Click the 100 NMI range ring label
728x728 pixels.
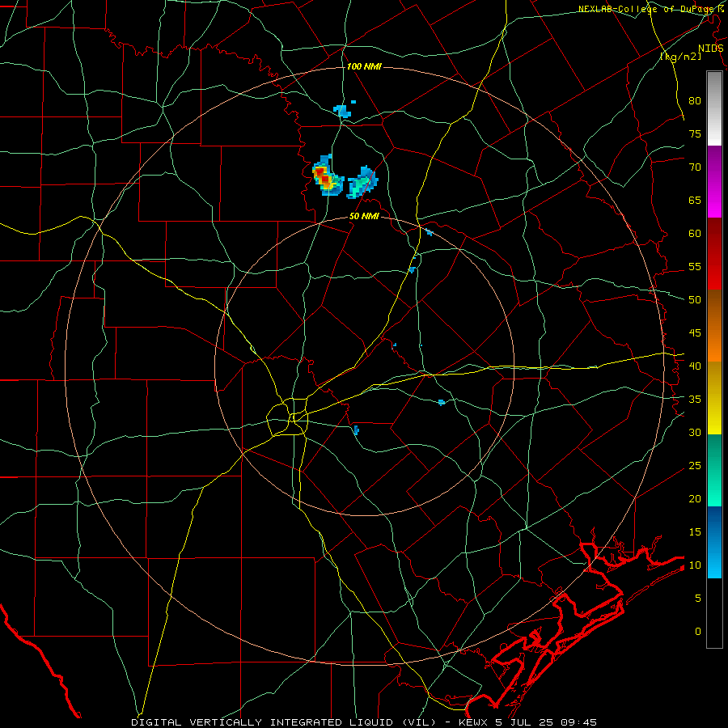click(364, 67)
